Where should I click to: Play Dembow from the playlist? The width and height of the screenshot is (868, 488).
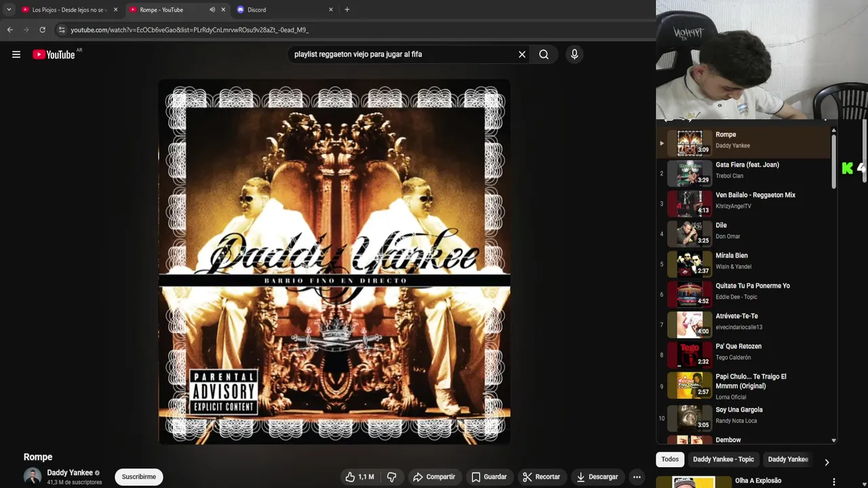point(744,440)
